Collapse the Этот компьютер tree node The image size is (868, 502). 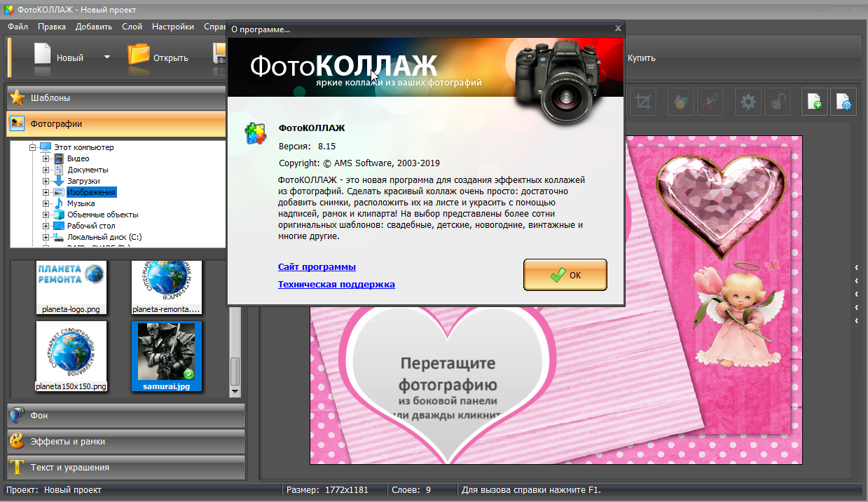coord(32,147)
